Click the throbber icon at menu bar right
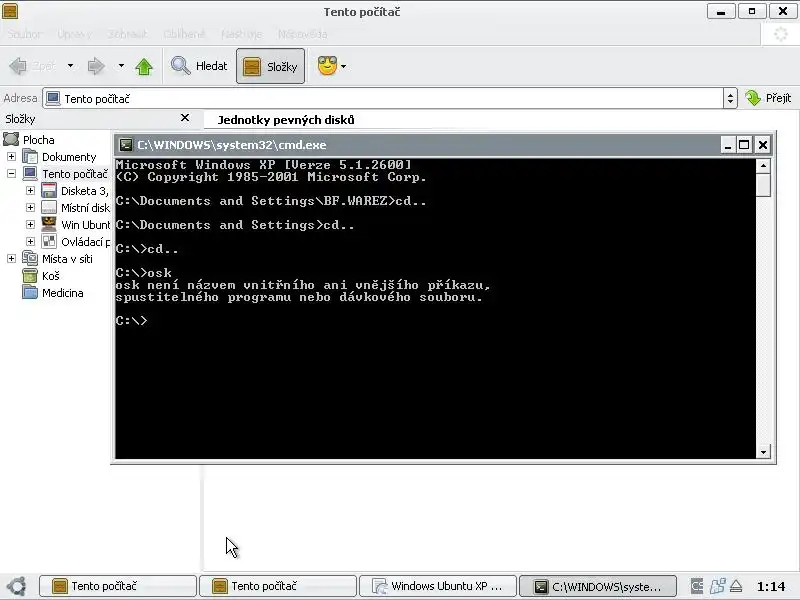 781,34
